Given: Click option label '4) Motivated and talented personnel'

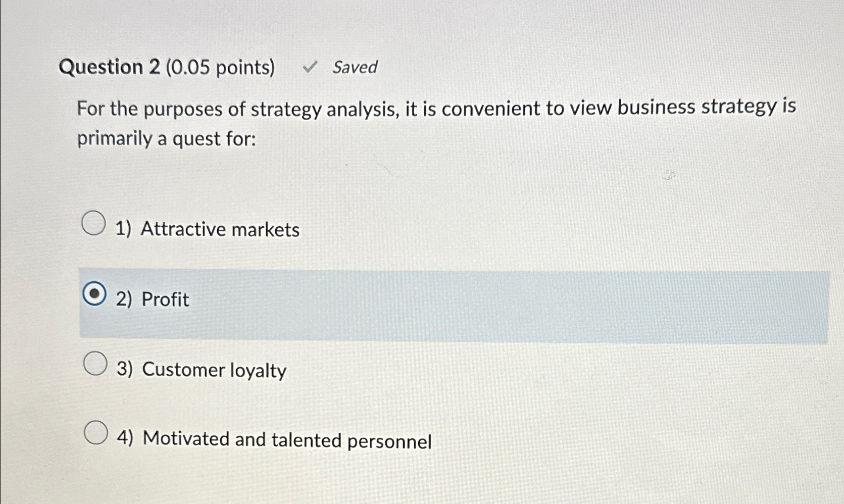Looking at the screenshot, I should 276,440.
